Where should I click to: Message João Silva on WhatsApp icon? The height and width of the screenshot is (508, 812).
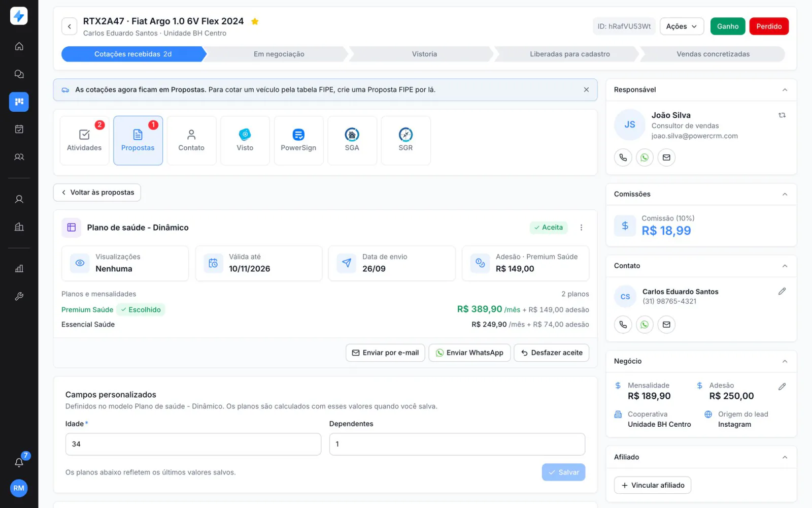[645, 157]
